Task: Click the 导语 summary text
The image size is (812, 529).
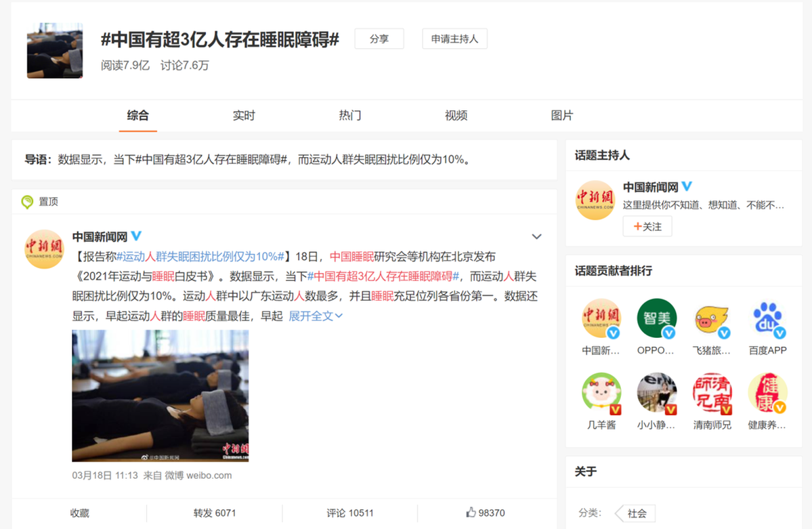Action: pos(249,160)
